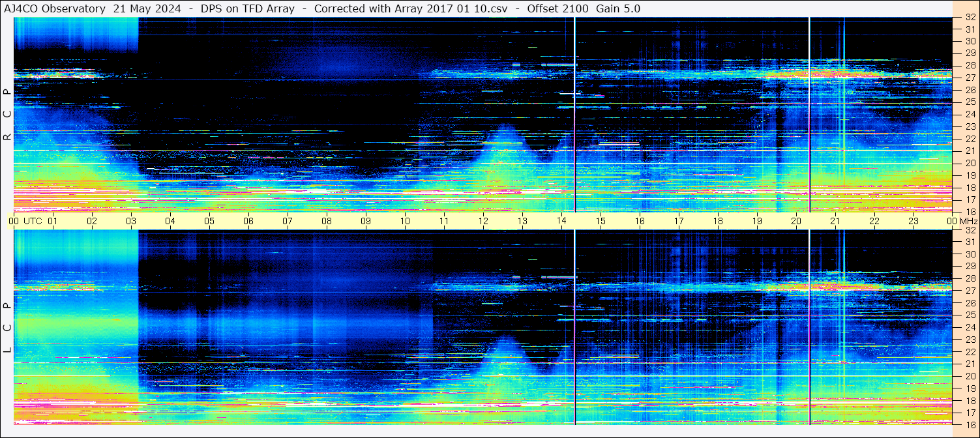Select the 02 hour tick label
The height and width of the screenshot is (438, 980).
click(x=92, y=221)
